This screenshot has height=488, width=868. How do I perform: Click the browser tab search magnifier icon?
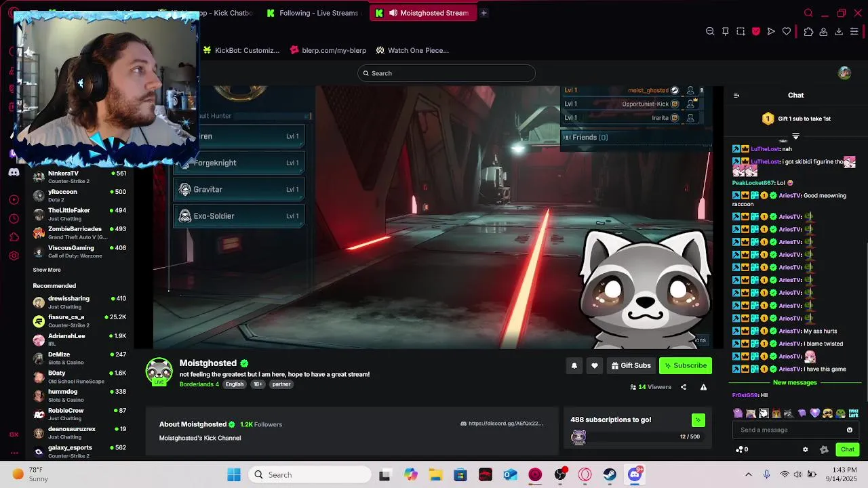point(808,13)
